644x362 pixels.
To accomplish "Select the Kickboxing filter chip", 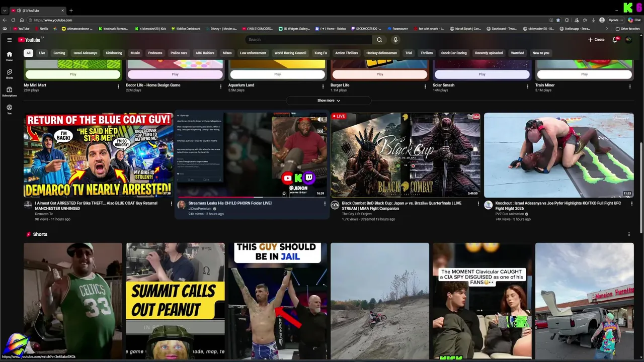I will coord(114,53).
